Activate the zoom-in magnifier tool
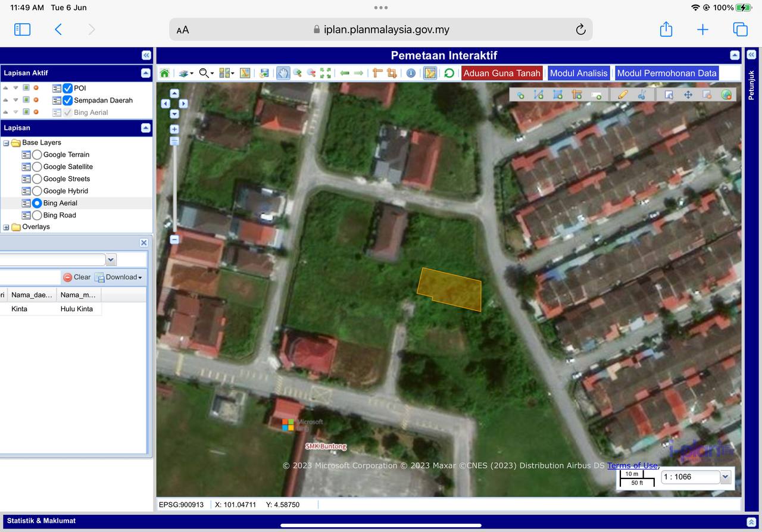The image size is (762, 532). (x=297, y=73)
